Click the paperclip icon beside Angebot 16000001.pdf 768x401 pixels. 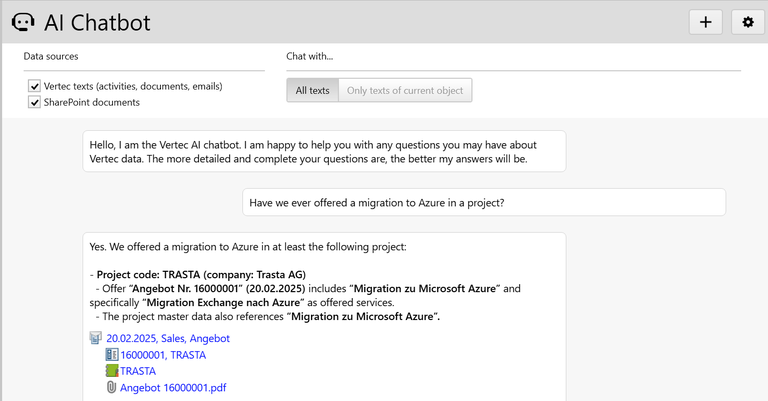pos(112,387)
